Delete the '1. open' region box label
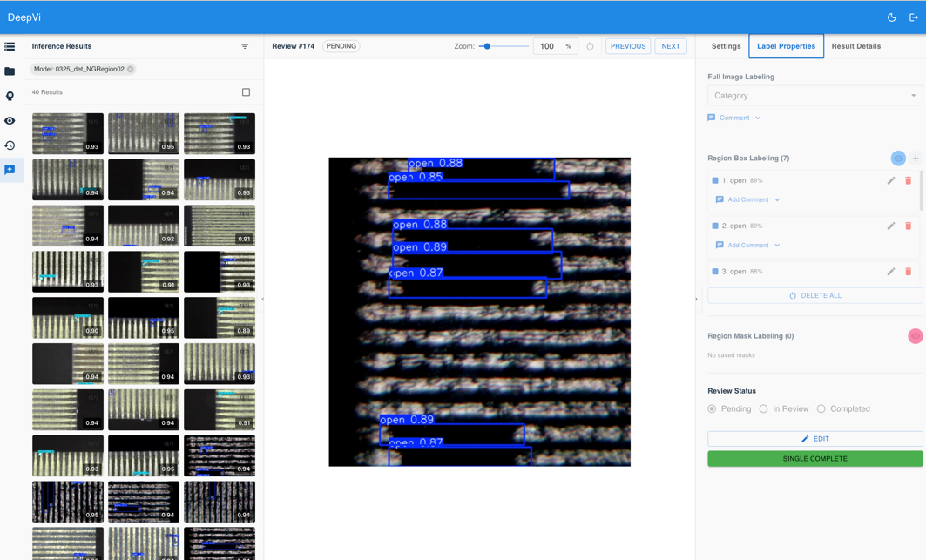926x560 pixels. coord(908,180)
